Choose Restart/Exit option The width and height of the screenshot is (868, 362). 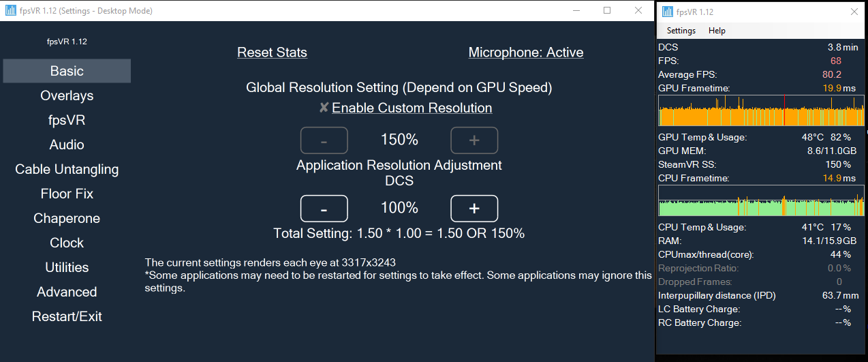coord(67,316)
